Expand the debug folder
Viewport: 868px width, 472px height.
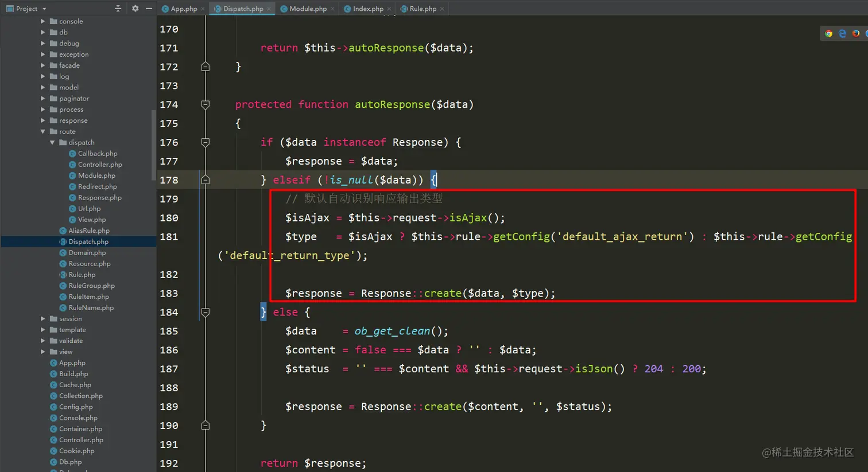[x=42, y=43]
